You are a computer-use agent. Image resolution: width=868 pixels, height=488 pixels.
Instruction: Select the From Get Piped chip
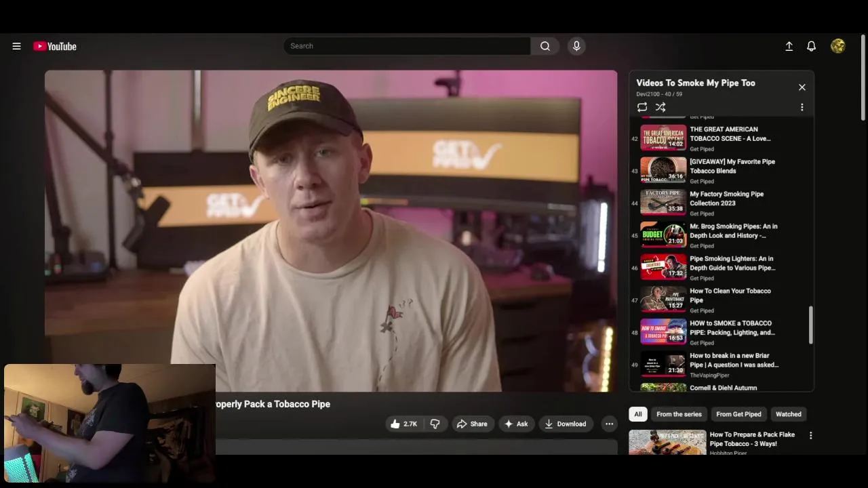coord(738,414)
